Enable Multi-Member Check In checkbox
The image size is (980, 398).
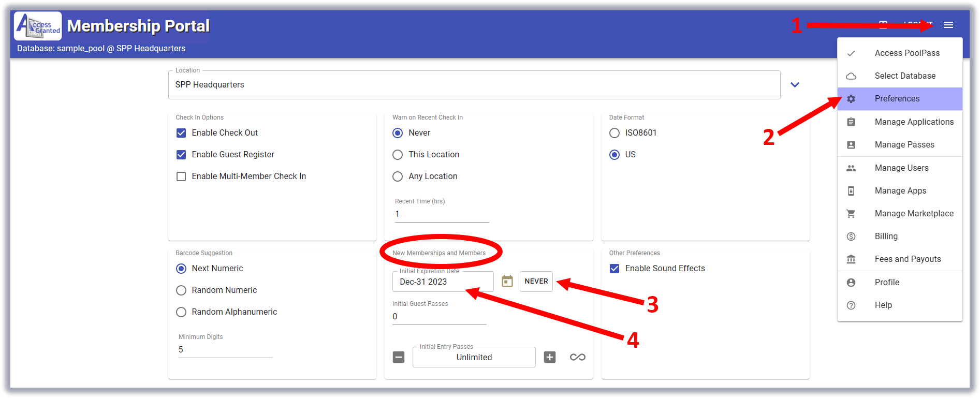pyautogui.click(x=181, y=176)
